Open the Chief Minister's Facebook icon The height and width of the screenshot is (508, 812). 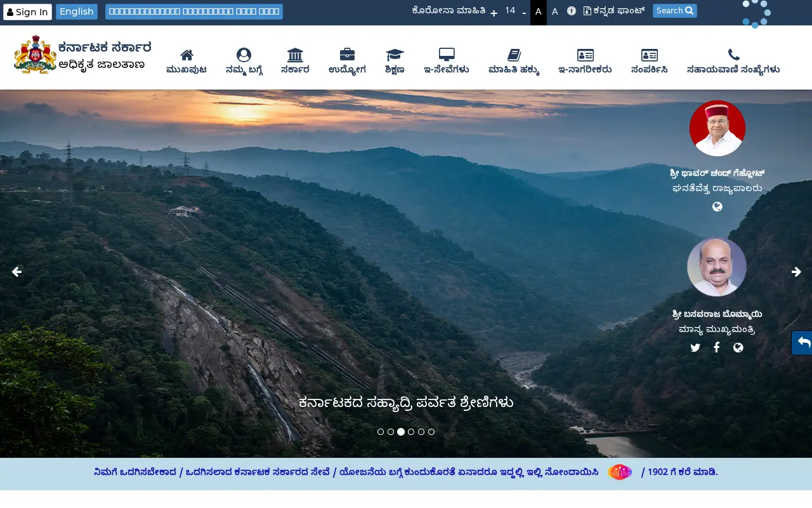716,347
